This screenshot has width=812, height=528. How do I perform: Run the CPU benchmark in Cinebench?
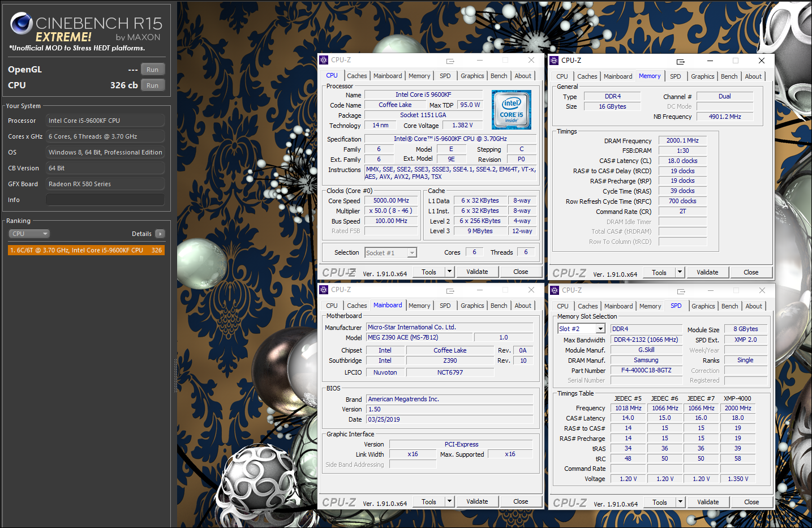(x=152, y=85)
